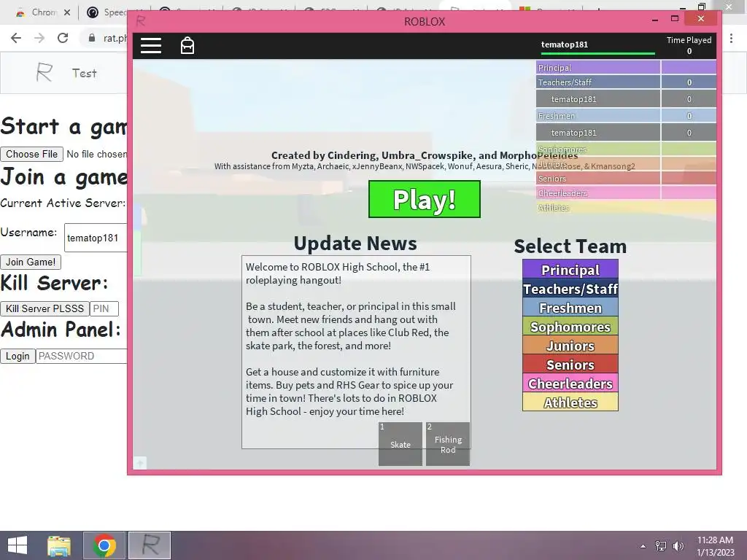Screen dimensions: 747x560
Task: Click Choose File button
Action: pos(31,154)
